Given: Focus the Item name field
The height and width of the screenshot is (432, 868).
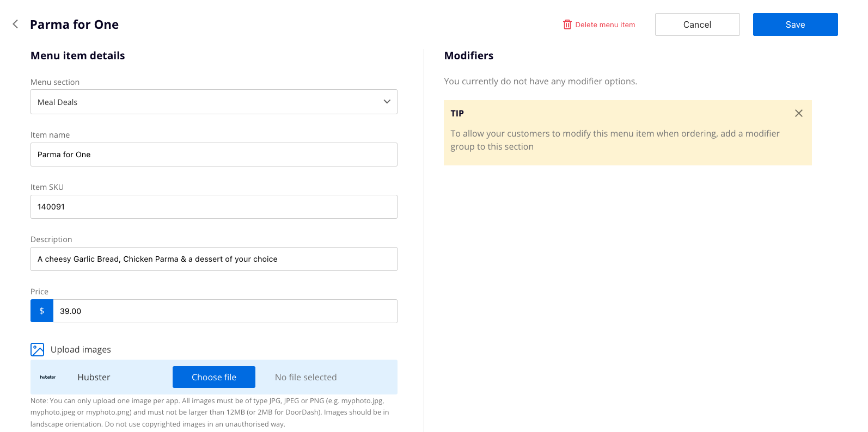Looking at the screenshot, I should click(x=213, y=155).
